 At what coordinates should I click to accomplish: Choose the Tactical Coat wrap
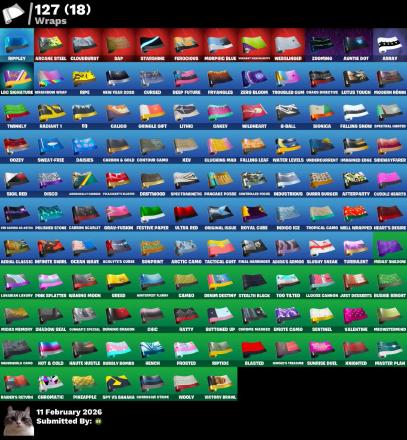tap(220, 249)
